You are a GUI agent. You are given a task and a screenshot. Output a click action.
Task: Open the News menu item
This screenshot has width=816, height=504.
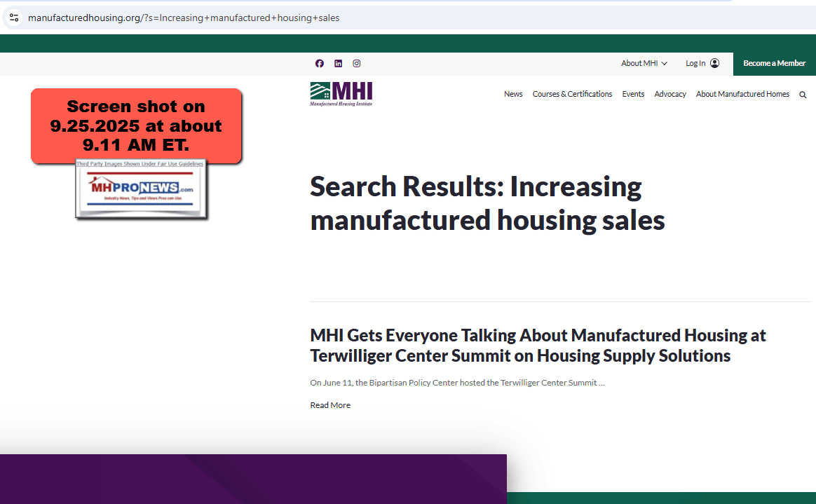click(x=513, y=94)
